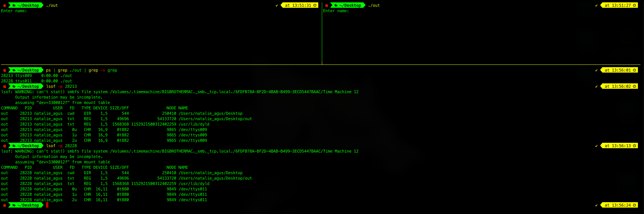Click the /usr/lib/dyld path for PID 28213
This screenshot has width=644, height=214.
(194, 124)
